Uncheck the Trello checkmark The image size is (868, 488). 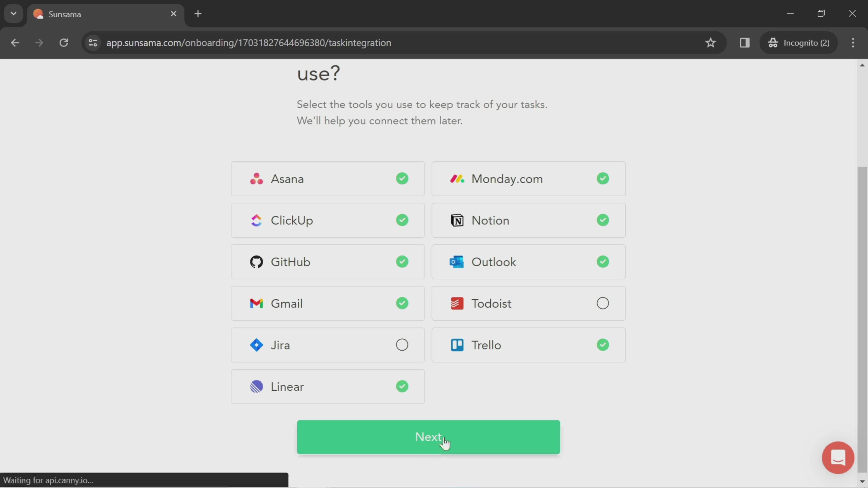tap(603, 345)
